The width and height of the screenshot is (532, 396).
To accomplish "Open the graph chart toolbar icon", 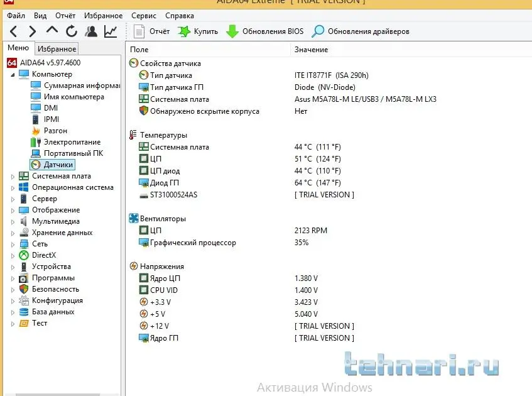I will (x=111, y=31).
